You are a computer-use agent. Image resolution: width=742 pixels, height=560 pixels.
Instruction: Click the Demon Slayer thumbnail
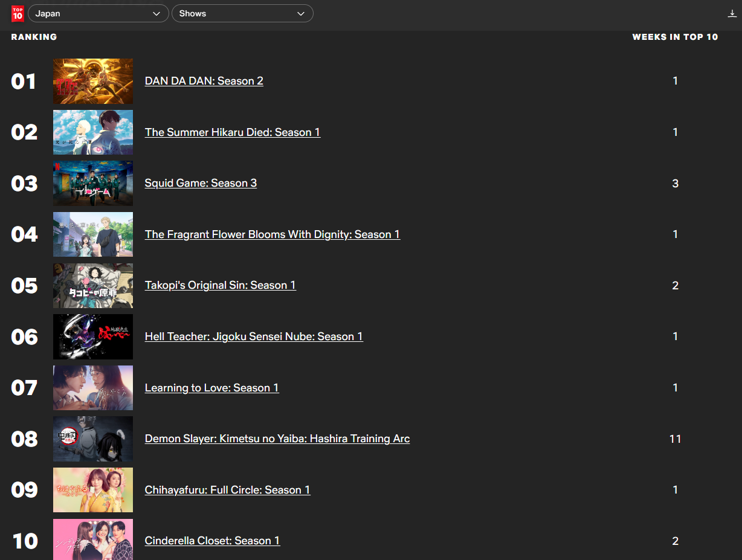93,439
